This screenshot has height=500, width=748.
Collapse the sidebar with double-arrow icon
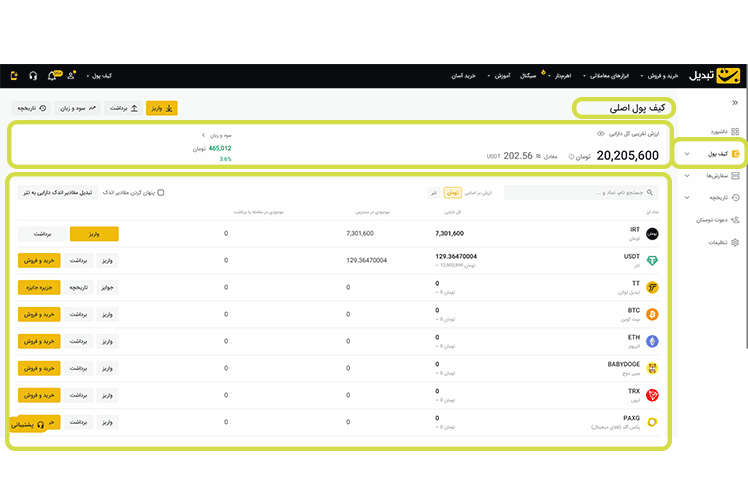click(735, 103)
